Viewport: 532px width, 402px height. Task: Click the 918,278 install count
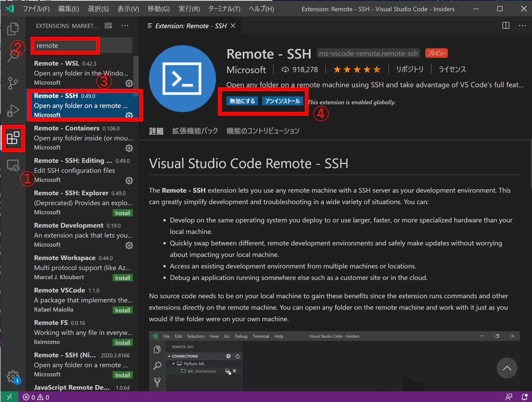click(299, 69)
